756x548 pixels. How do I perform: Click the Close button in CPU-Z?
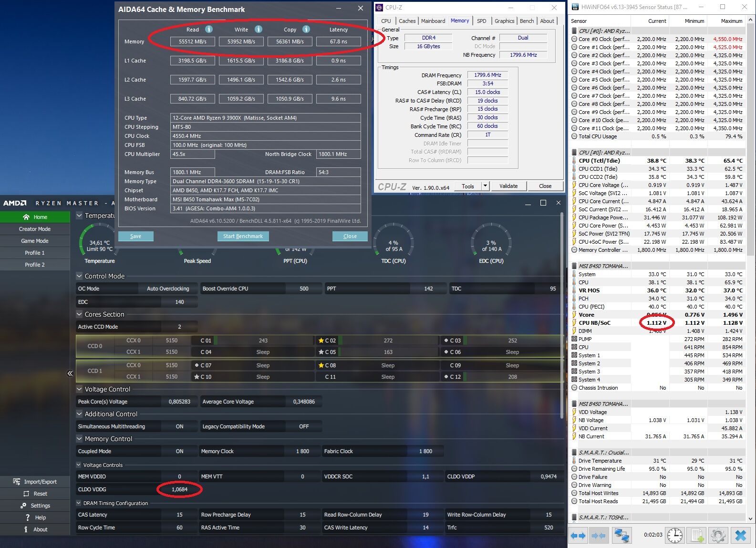coord(545,186)
